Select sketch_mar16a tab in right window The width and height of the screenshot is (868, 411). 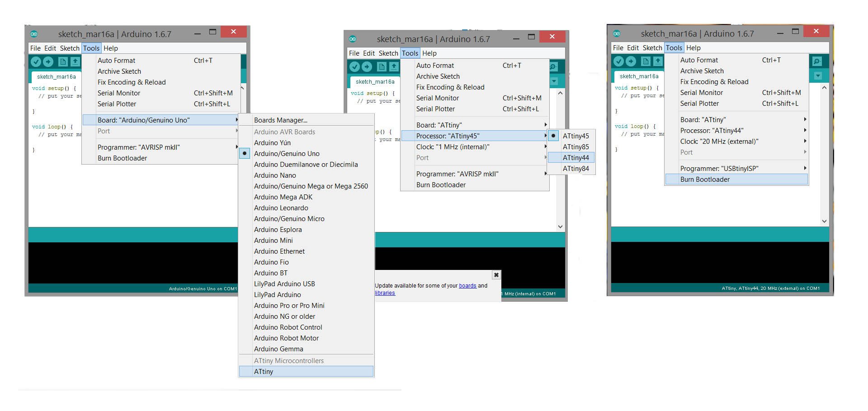click(x=639, y=76)
